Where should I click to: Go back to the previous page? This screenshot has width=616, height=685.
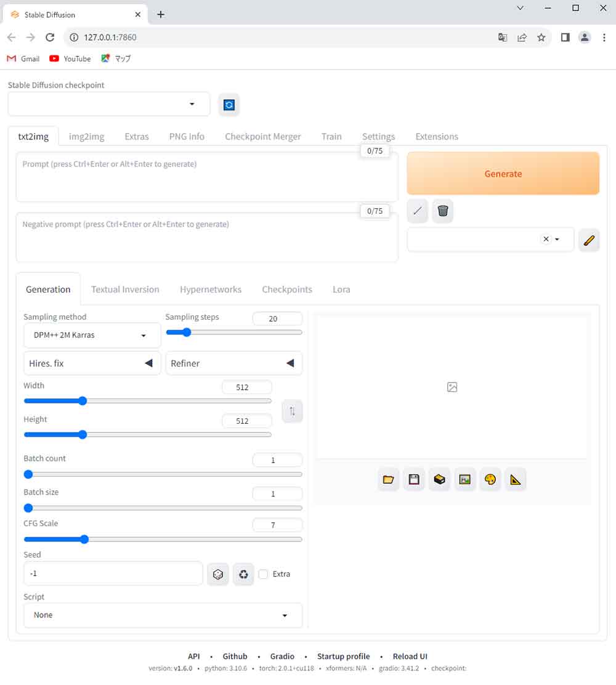[x=12, y=38]
